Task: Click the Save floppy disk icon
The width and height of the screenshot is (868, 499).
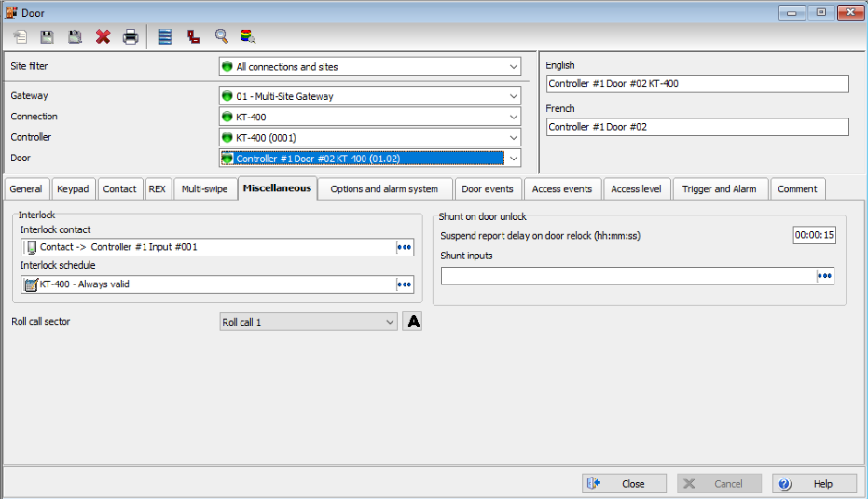Action: [x=47, y=37]
